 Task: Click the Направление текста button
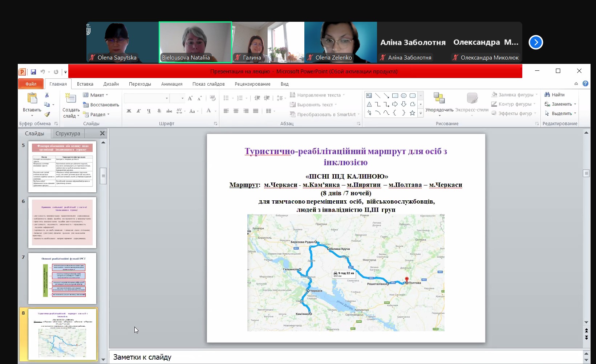coord(317,95)
